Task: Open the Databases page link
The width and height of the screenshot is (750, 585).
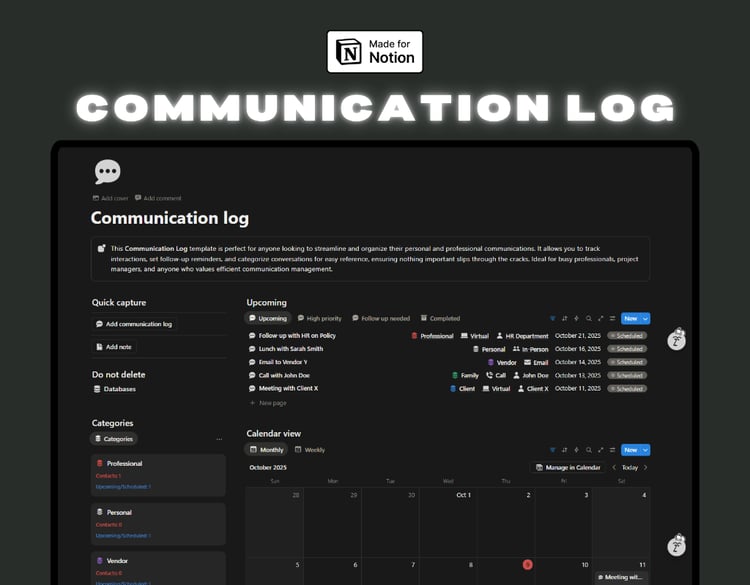Action: 115,389
